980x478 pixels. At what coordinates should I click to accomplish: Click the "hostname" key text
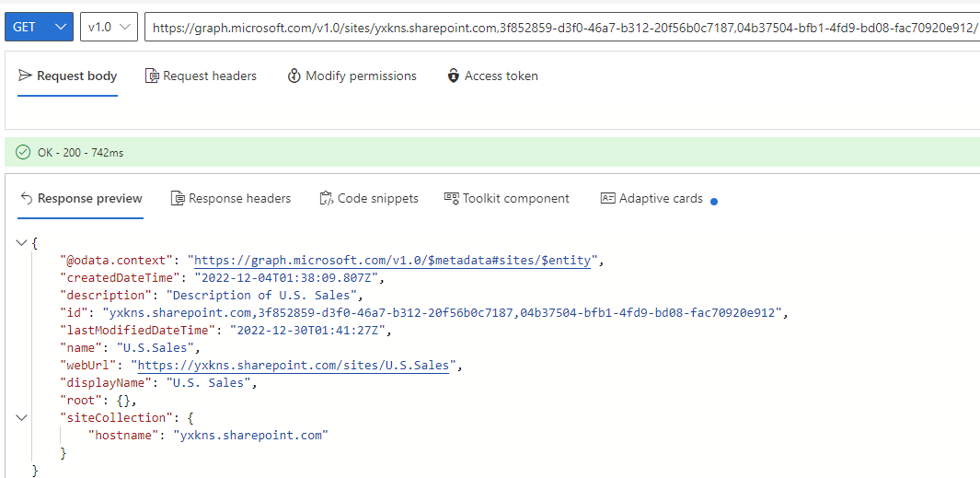(122, 435)
